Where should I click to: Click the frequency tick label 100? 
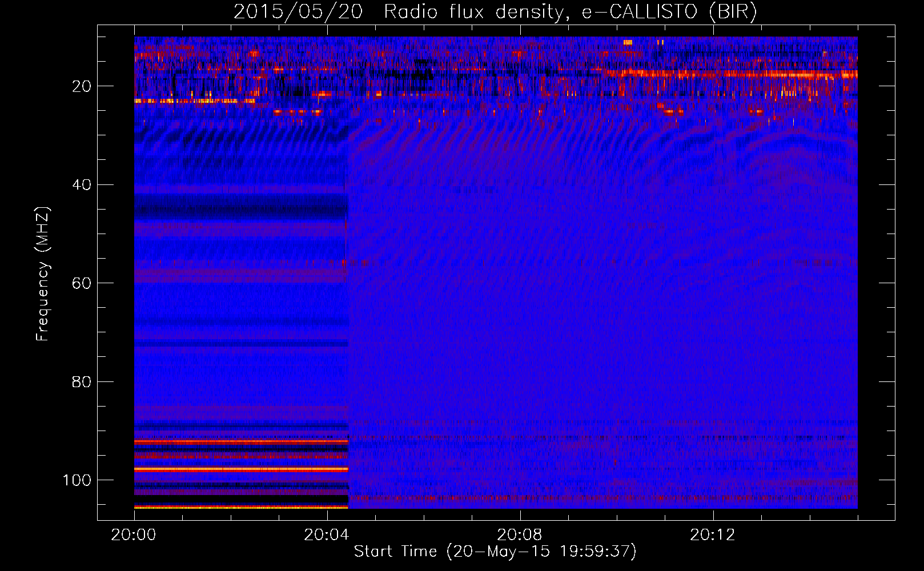click(77, 480)
